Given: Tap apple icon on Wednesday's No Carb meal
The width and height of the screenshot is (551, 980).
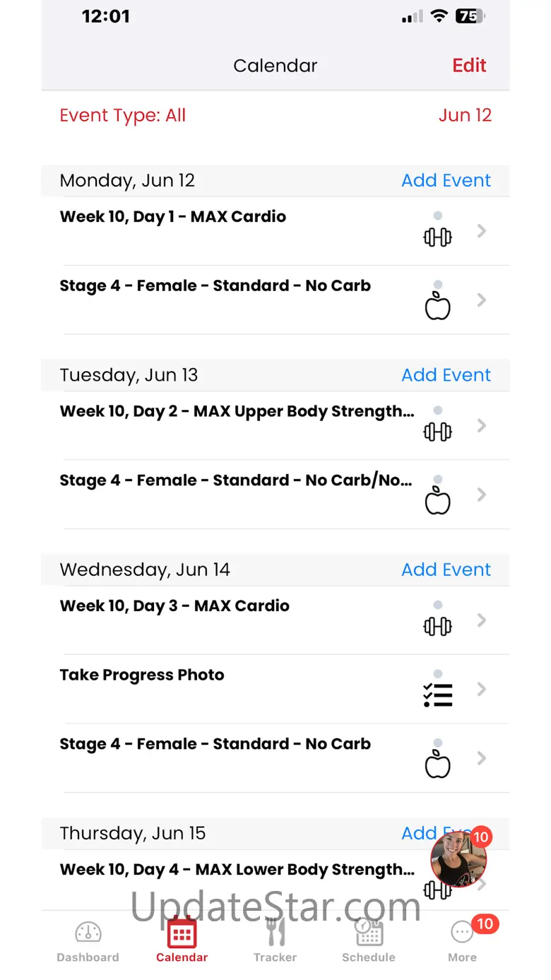Looking at the screenshot, I should pos(437,765).
